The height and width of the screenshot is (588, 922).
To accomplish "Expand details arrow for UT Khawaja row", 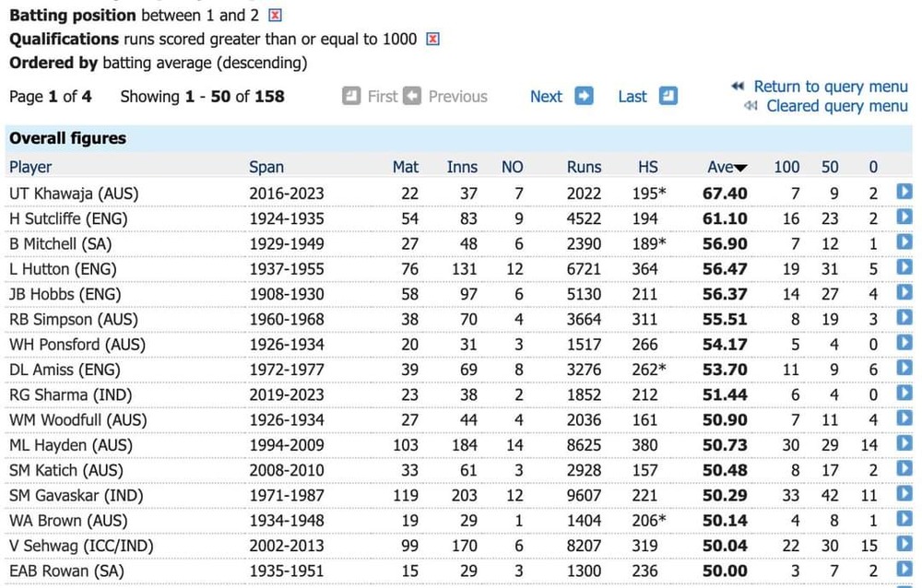I will (x=904, y=193).
